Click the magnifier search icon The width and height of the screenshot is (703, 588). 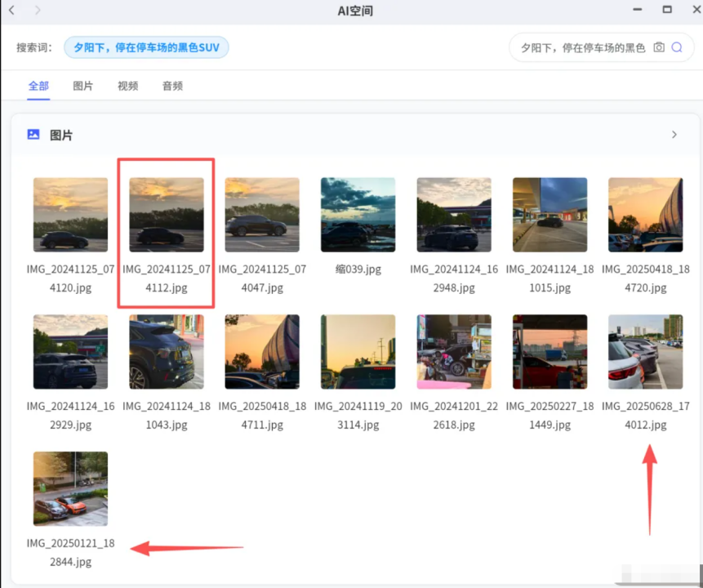pyautogui.click(x=677, y=48)
